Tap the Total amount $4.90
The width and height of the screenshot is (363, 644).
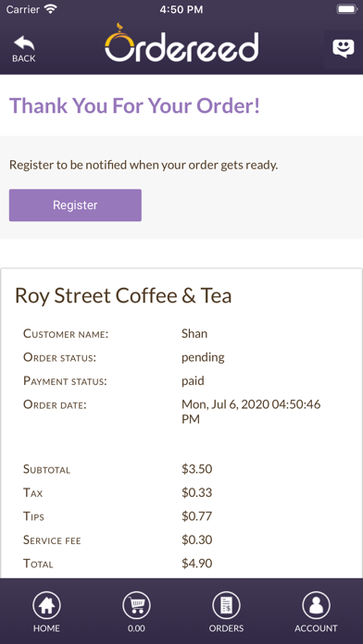point(197,563)
